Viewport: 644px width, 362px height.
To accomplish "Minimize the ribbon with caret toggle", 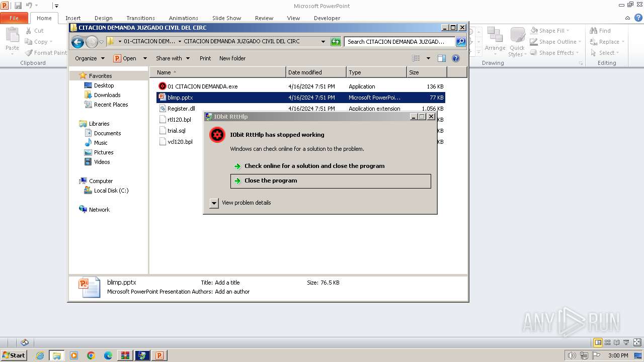I will pos(628,17).
